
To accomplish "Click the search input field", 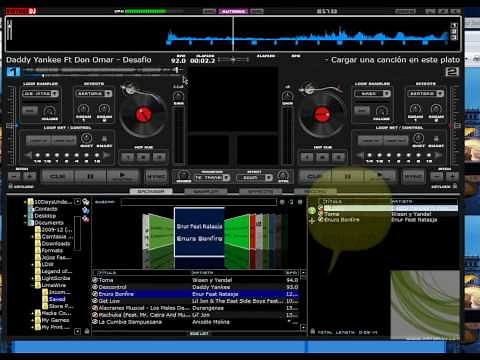I will tap(199, 202).
